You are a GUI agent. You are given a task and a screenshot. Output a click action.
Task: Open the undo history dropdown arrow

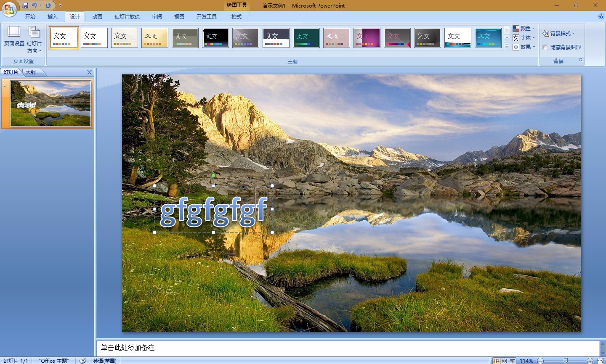(x=41, y=5)
